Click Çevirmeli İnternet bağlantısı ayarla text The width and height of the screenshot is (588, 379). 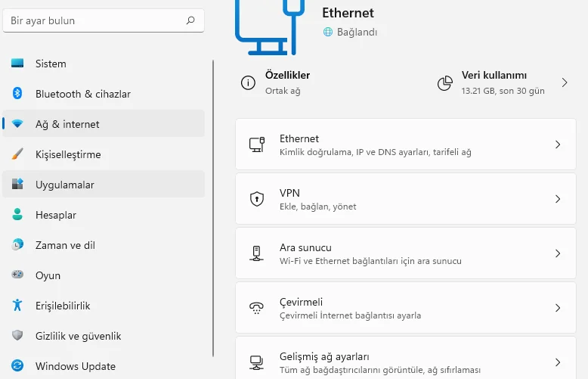350,315
